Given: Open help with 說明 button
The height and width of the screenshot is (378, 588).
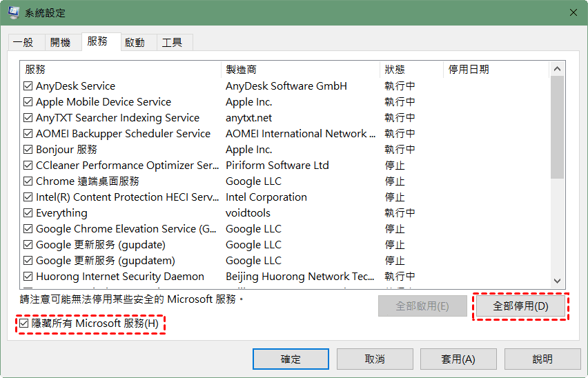Looking at the screenshot, I should [x=542, y=359].
